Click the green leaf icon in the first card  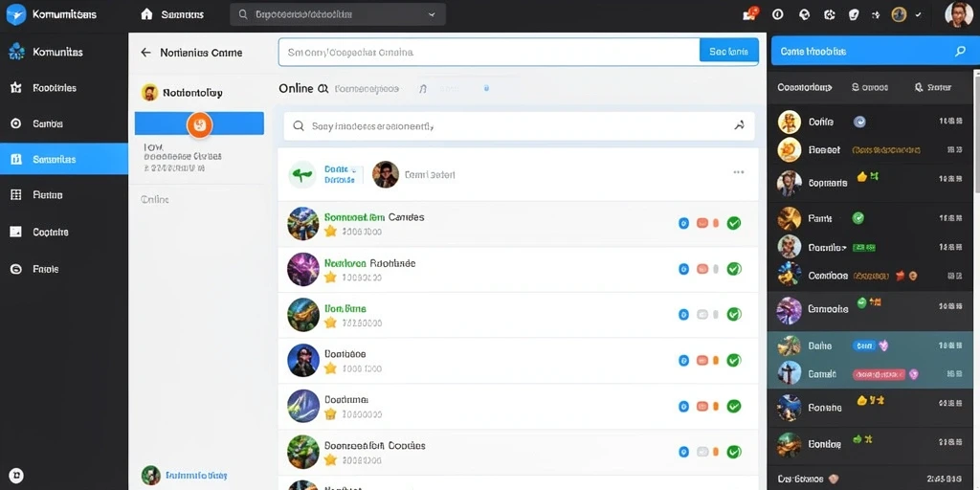(x=301, y=174)
